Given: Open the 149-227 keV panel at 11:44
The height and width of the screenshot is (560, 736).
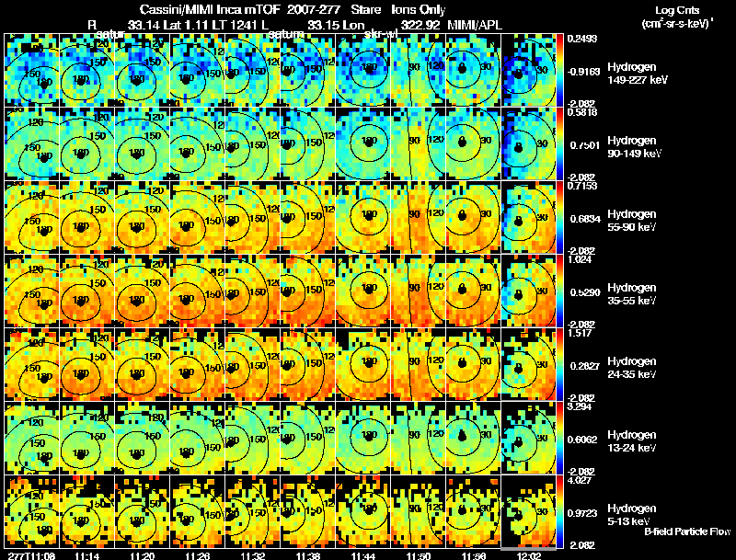Looking at the screenshot, I should click(362, 71).
